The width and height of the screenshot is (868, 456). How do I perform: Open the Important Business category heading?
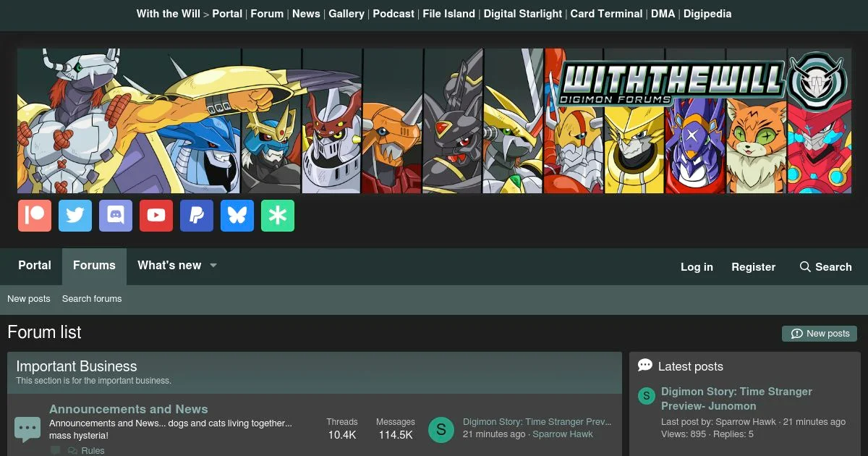77,366
